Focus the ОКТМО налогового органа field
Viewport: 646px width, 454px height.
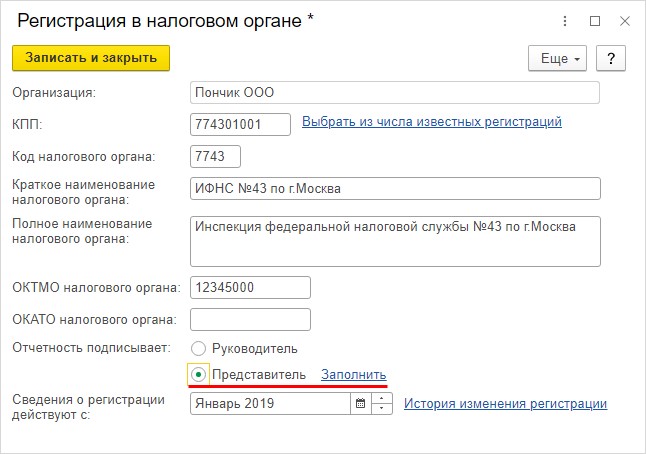point(250,288)
